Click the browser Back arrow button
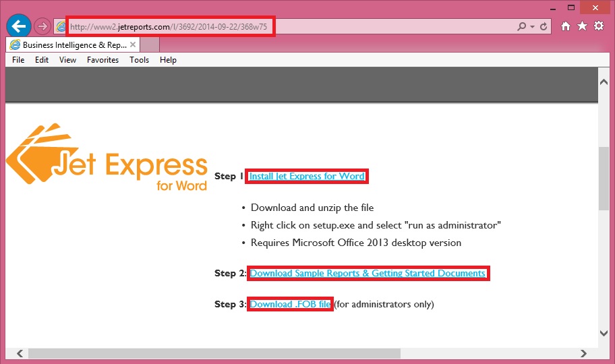Image resolution: width=615 pixels, height=364 pixels. 19,26
